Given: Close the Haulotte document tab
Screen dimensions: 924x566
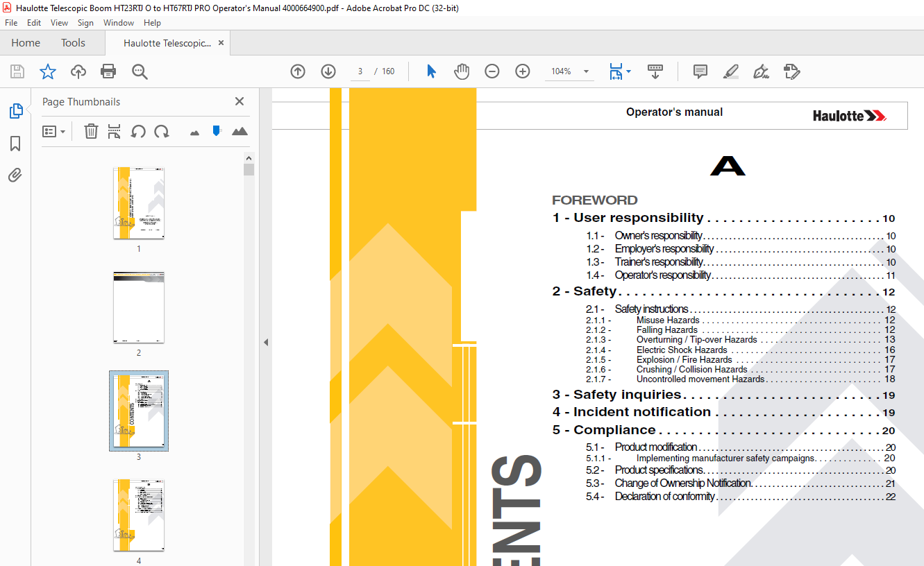Looking at the screenshot, I should pos(221,43).
